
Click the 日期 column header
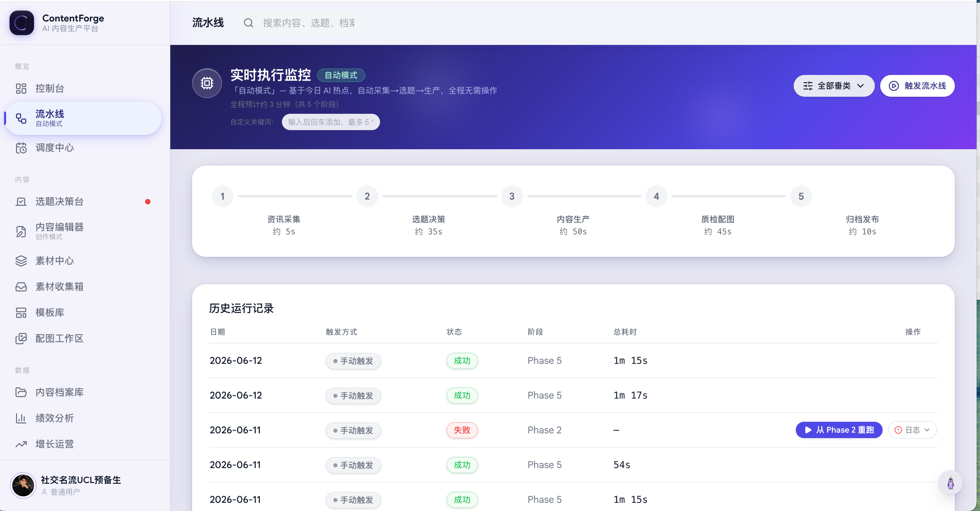click(x=218, y=332)
